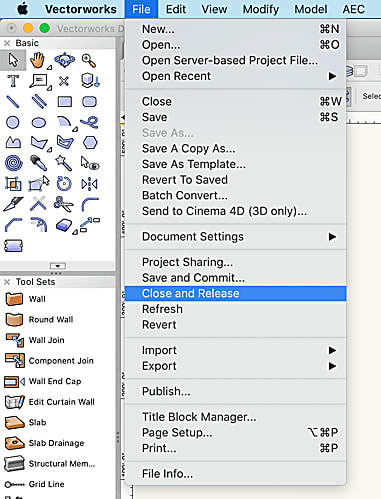Select the Slab tool
This screenshot has width=381, height=499.
coord(26,422)
